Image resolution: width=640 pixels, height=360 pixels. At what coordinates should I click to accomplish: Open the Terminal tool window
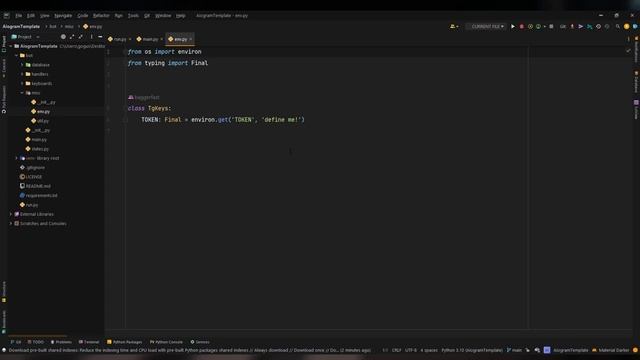[x=89, y=342]
